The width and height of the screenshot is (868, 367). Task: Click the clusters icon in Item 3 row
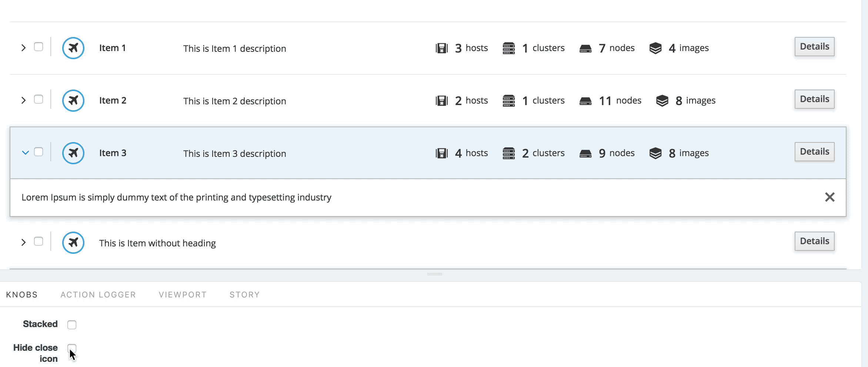(509, 153)
